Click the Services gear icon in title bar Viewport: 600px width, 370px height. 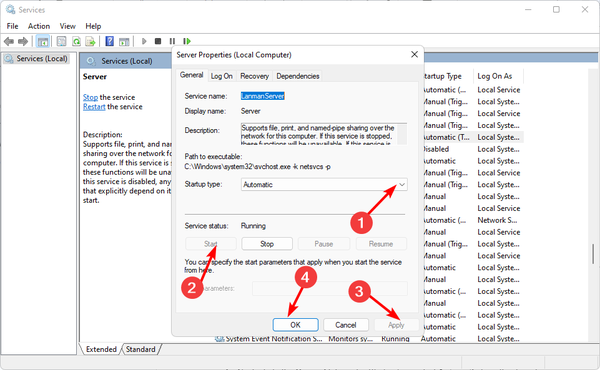pyautogui.click(x=10, y=9)
